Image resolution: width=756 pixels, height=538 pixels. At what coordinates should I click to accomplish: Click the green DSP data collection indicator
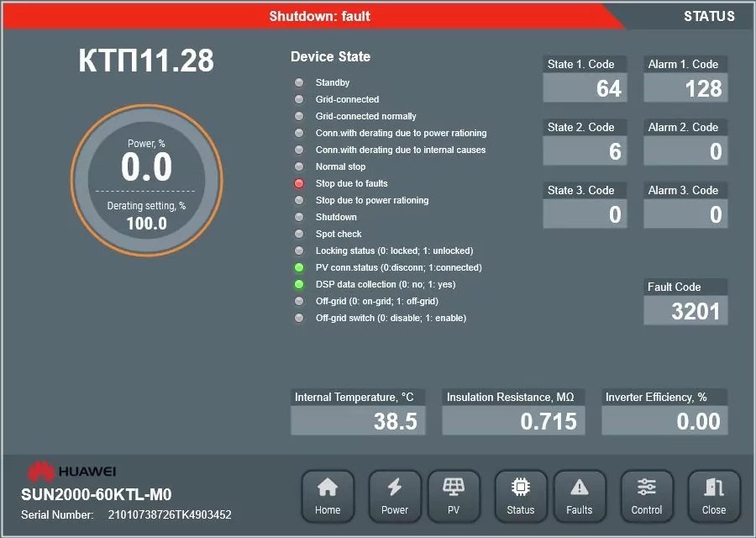click(299, 284)
